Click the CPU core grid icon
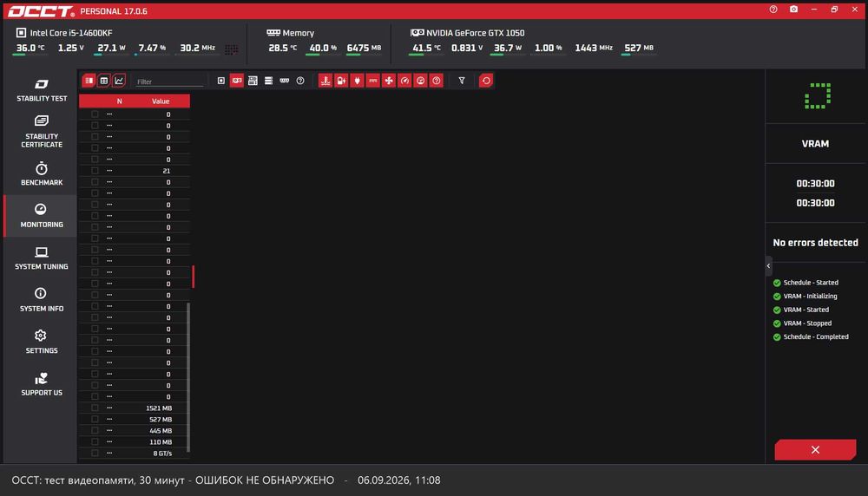 (x=232, y=49)
